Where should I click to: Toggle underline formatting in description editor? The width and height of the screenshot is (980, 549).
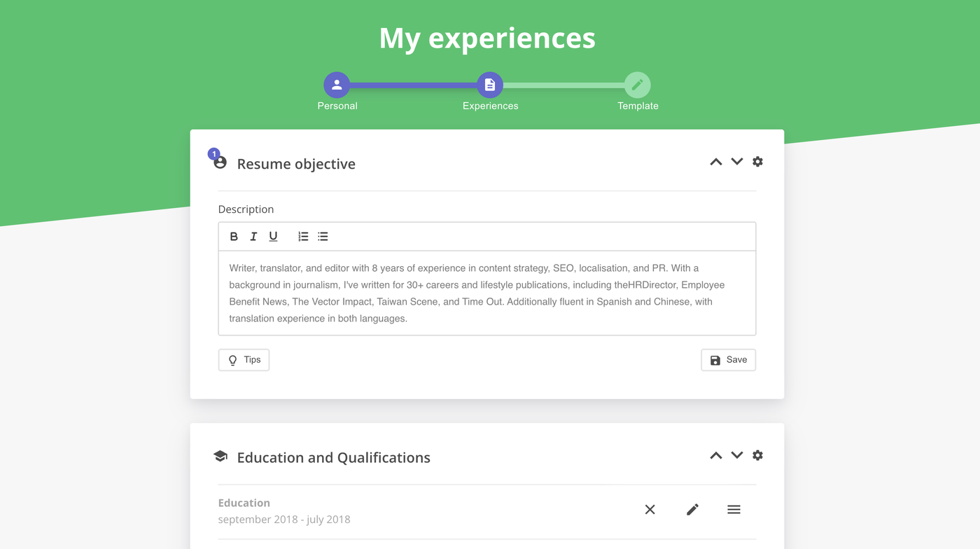(x=273, y=237)
